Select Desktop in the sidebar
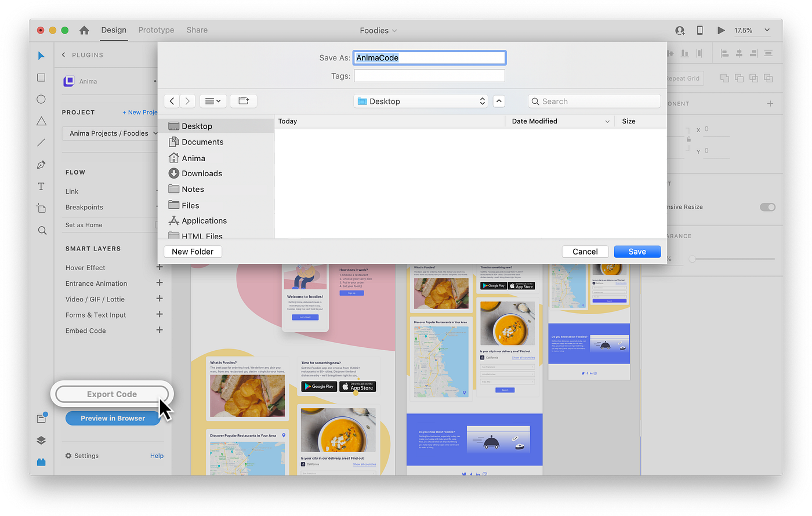This screenshot has height=516, width=812. 216,126
